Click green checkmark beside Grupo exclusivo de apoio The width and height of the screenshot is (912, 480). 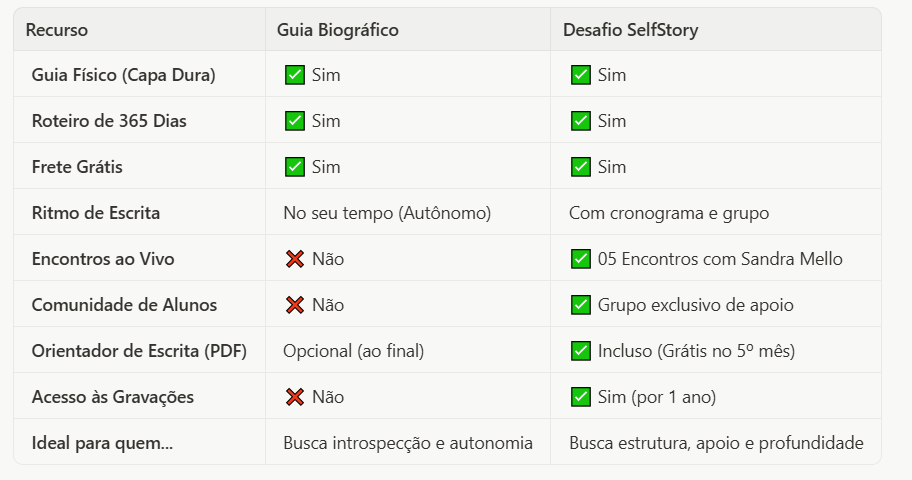[x=581, y=305]
